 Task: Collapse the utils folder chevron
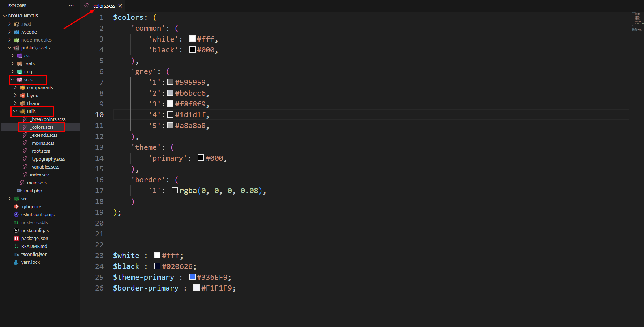pyautogui.click(x=15, y=111)
